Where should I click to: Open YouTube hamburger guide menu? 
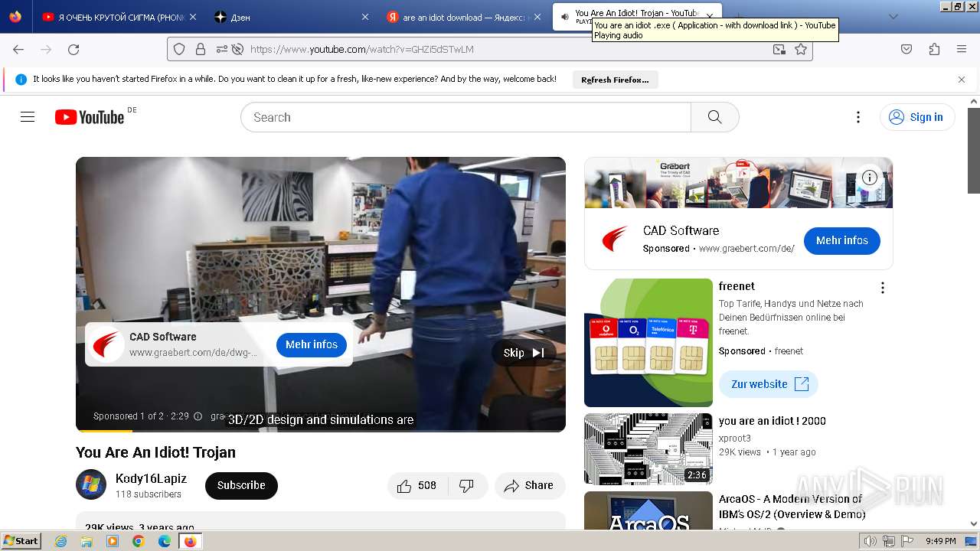coord(28,117)
